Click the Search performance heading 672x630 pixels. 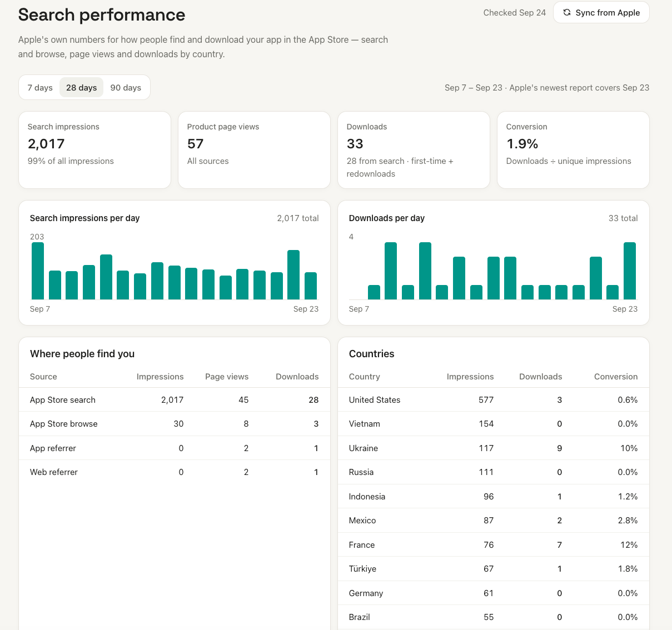(x=102, y=14)
